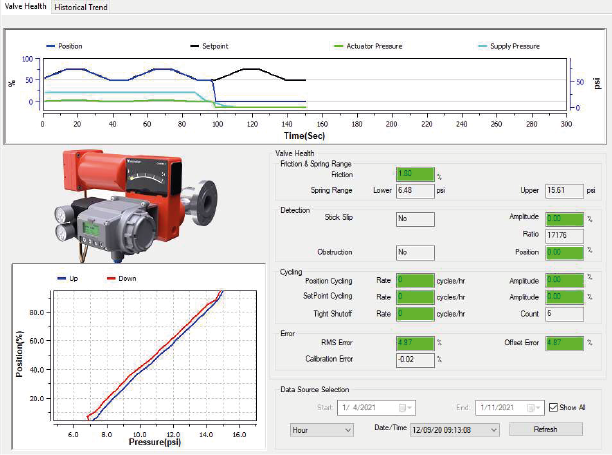Click the Setpoint legend marker

(x=196, y=45)
